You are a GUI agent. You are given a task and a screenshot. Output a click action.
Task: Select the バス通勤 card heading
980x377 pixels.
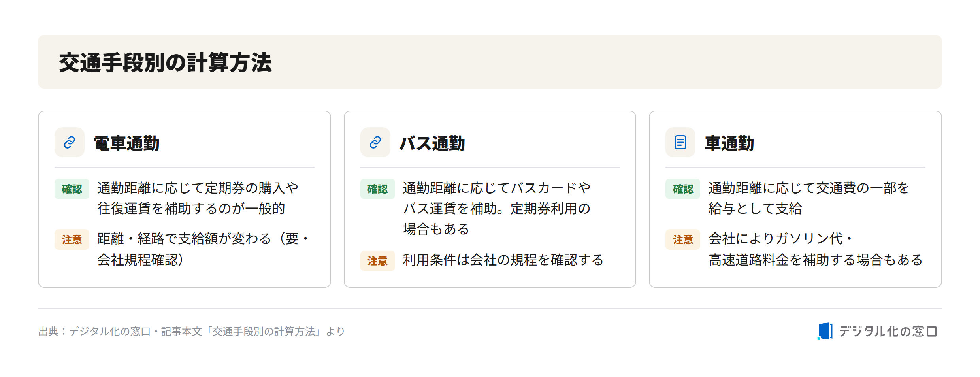(x=432, y=143)
